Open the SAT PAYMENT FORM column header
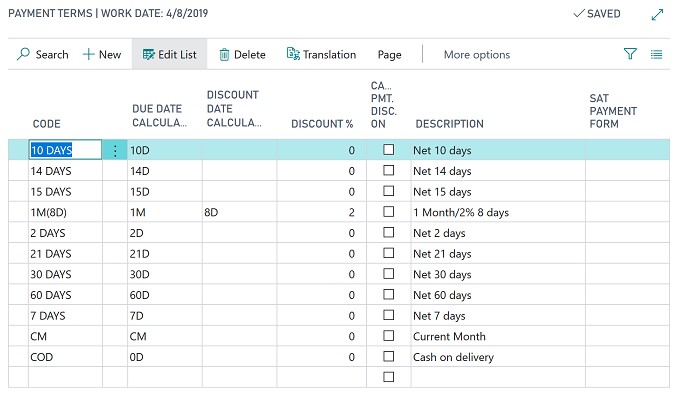Image resolution: width=680 pixels, height=396 pixels. [x=613, y=111]
